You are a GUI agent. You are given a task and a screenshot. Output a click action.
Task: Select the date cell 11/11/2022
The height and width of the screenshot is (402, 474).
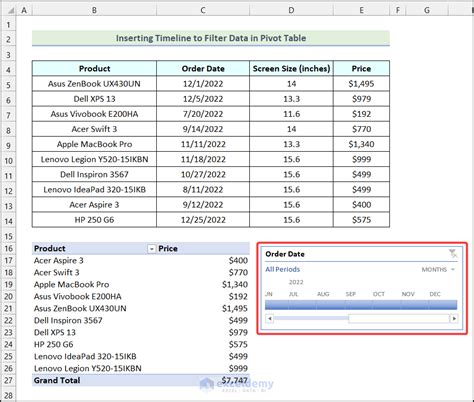click(x=203, y=144)
